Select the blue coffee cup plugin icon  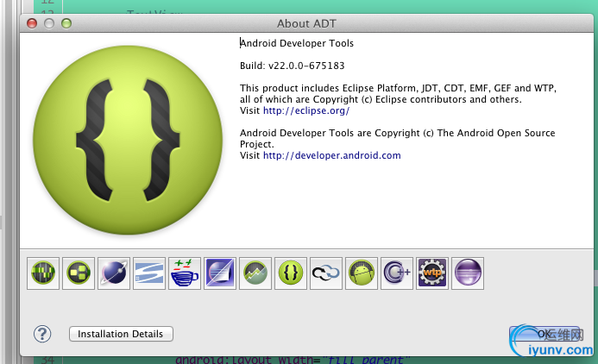pyautogui.click(x=185, y=273)
